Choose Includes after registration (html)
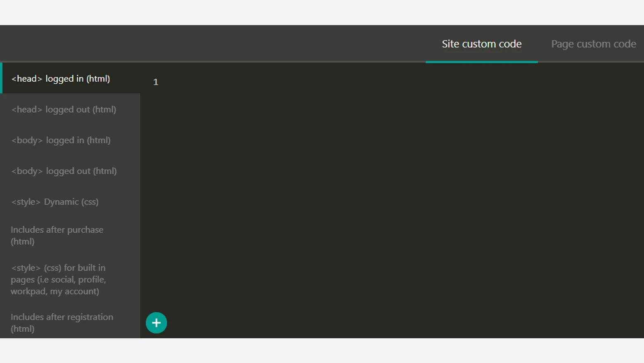Screen dimensions: 644x363 [x=70, y=323]
